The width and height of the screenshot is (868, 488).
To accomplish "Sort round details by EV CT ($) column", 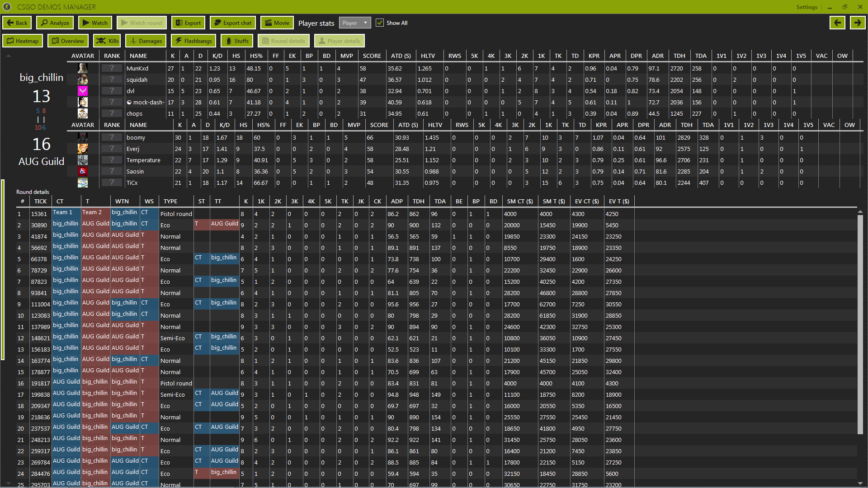I will point(587,202).
